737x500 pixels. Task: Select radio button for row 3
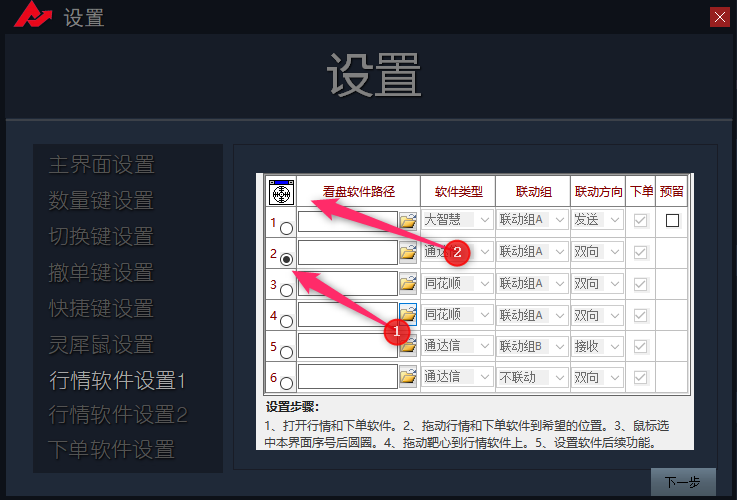(286, 290)
